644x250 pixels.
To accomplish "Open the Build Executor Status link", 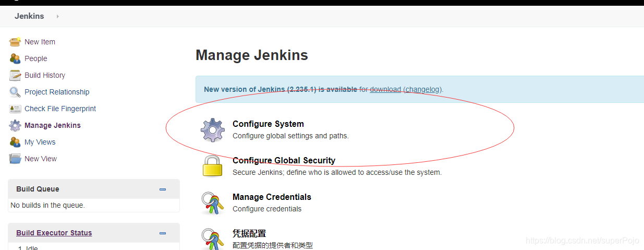I will 54,233.
